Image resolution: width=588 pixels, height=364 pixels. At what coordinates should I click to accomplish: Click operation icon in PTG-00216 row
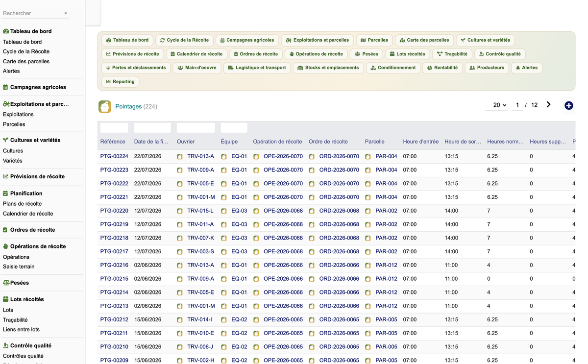tap(256, 265)
